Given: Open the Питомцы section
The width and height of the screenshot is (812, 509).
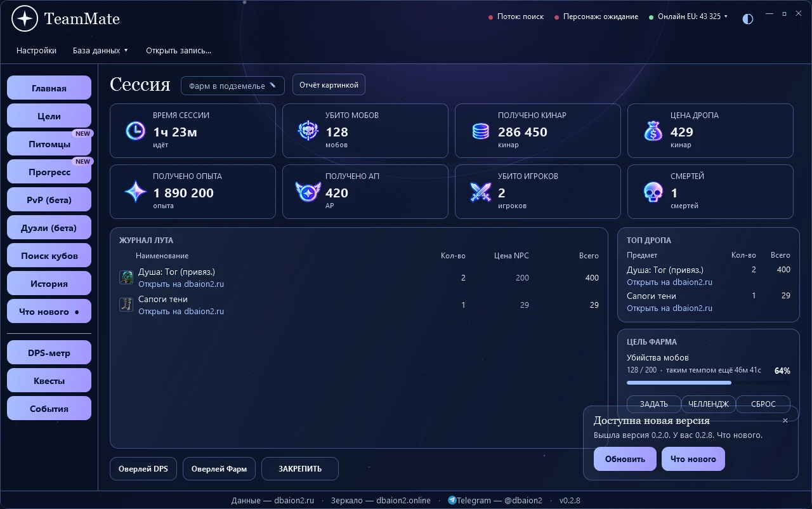Looking at the screenshot, I should pyautogui.click(x=49, y=144).
